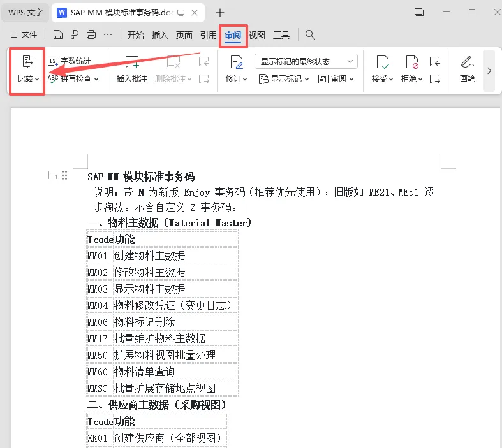
Task: Click the 删除批注 delete comment icon
Action: click(173, 62)
